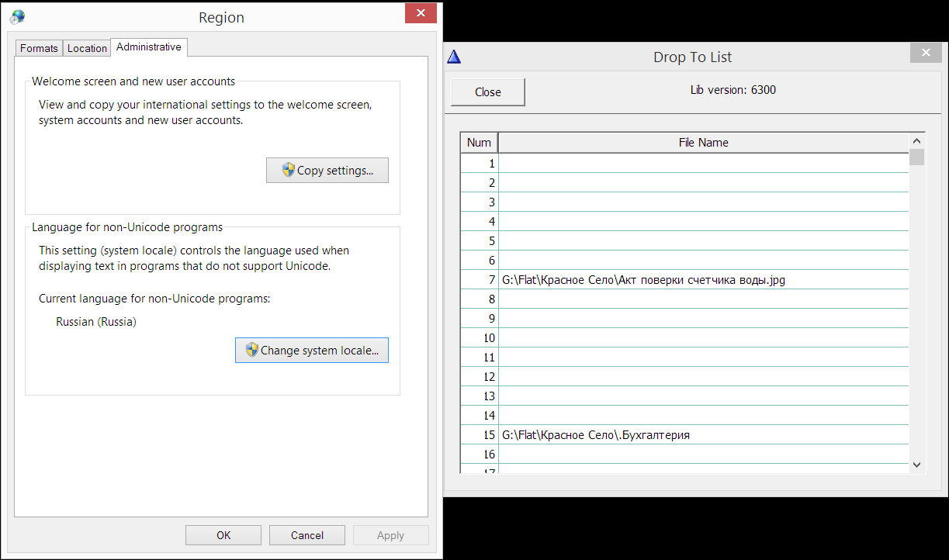Cancel the Region dialog
This screenshot has height=560, width=949.
pyautogui.click(x=307, y=535)
